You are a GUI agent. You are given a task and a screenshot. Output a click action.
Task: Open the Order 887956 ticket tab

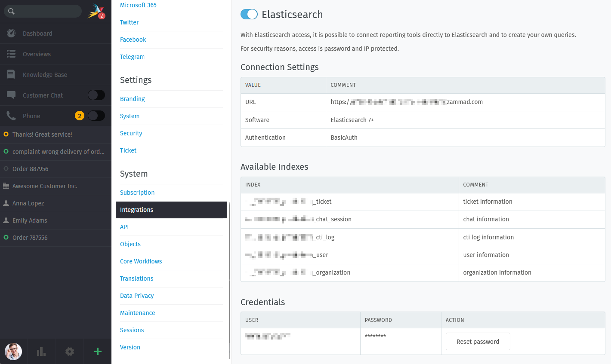click(56, 169)
